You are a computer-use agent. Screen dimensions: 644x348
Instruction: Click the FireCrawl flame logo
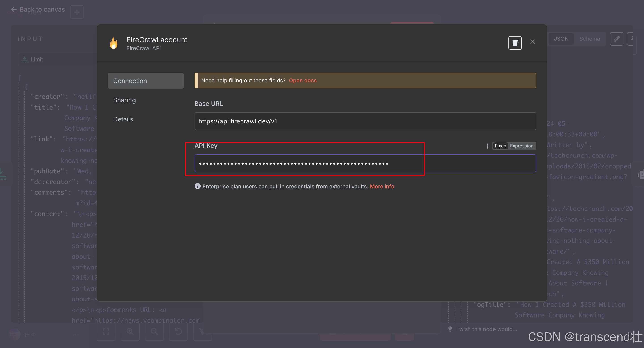114,43
